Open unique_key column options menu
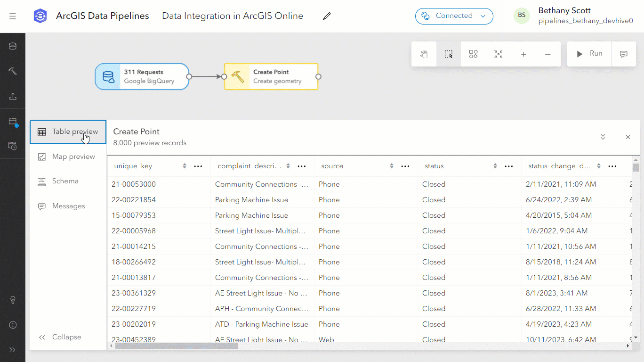This screenshot has width=644, height=362. point(198,166)
